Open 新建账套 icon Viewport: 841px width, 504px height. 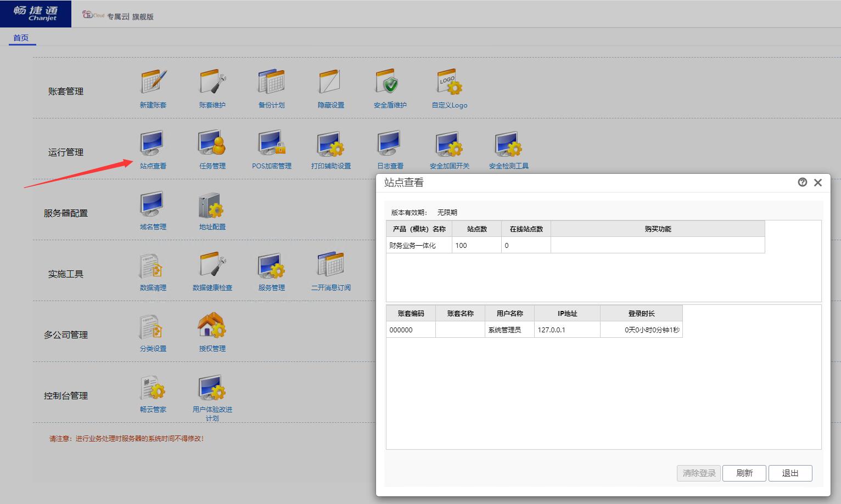(x=153, y=82)
